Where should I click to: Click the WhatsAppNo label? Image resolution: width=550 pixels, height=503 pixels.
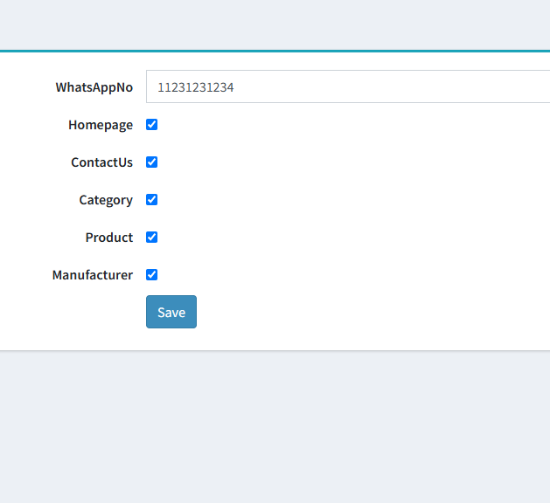(94, 87)
